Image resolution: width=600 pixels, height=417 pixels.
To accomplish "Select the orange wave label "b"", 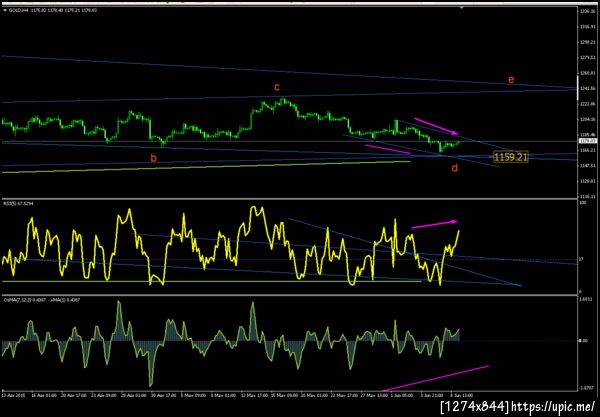I will point(153,158).
